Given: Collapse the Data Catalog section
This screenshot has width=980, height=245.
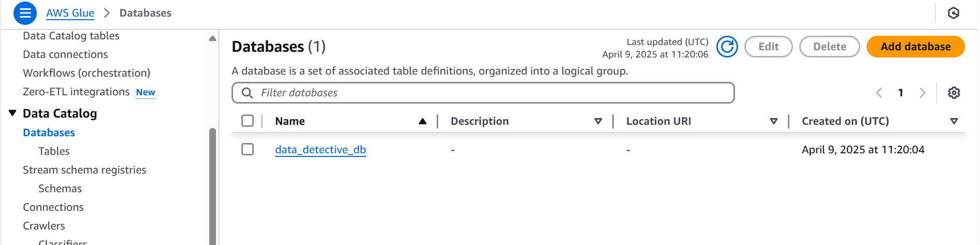Looking at the screenshot, I should (12, 113).
